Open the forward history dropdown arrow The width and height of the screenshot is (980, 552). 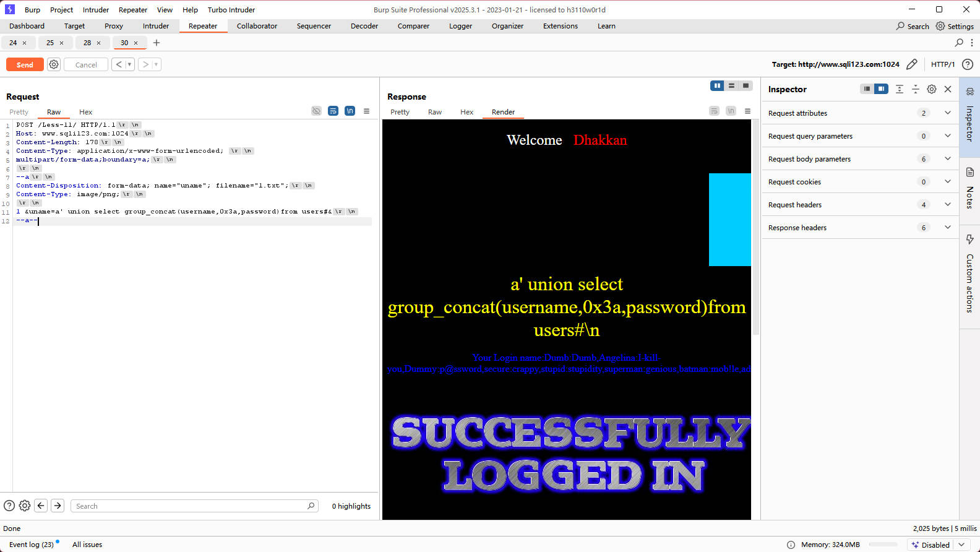pyautogui.click(x=156, y=64)
